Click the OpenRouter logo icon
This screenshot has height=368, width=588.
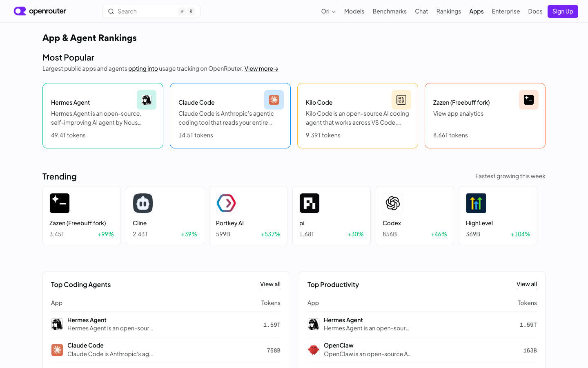tap(20, 11)
